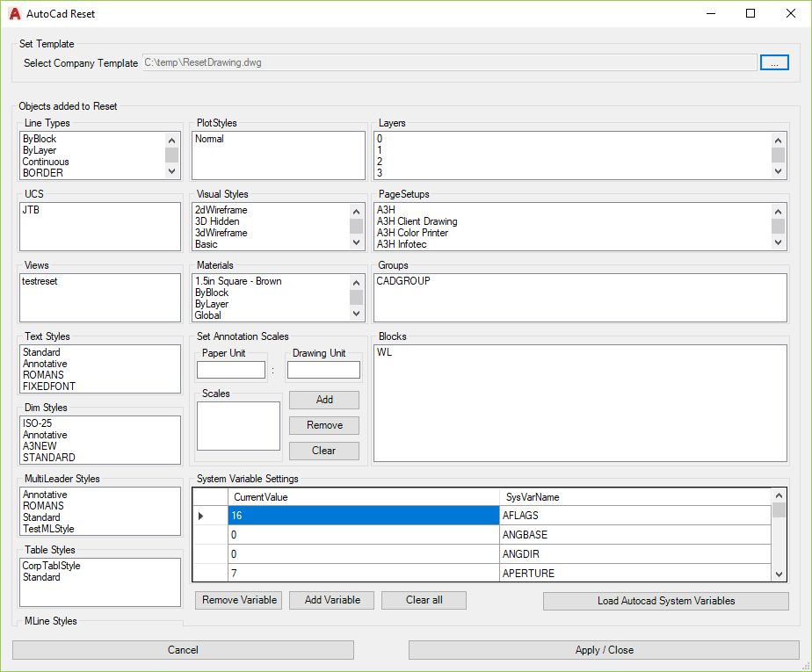This screenshot has width=812, height=672.
Task: Click the Paper Unit input field
Action: [x=231, y=370]
